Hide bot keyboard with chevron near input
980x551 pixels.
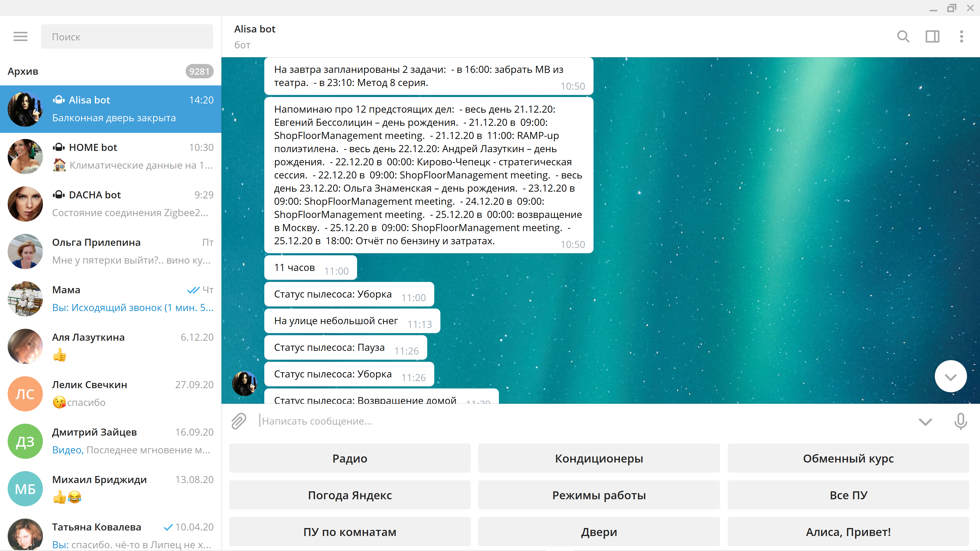pos(925,421)
